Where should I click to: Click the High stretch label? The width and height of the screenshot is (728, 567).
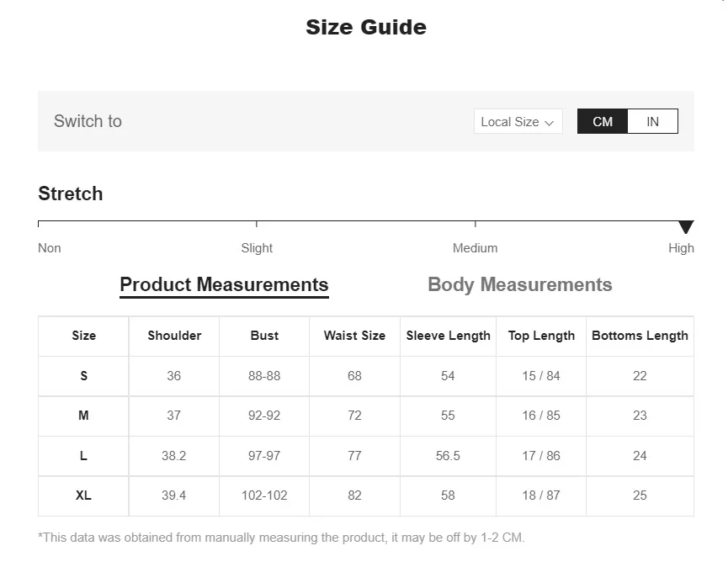tap(681, 248)
